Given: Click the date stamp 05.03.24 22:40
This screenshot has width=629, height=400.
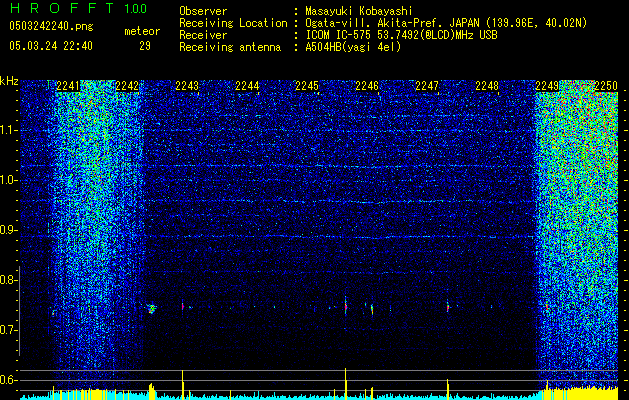Looking at the screenshot, I should click(x=51, y=46).
